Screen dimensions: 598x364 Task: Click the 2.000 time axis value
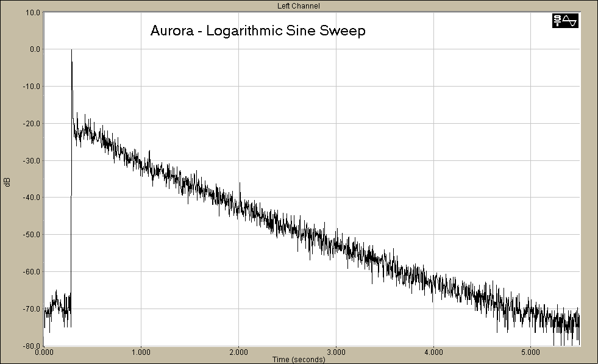[239, 352]
